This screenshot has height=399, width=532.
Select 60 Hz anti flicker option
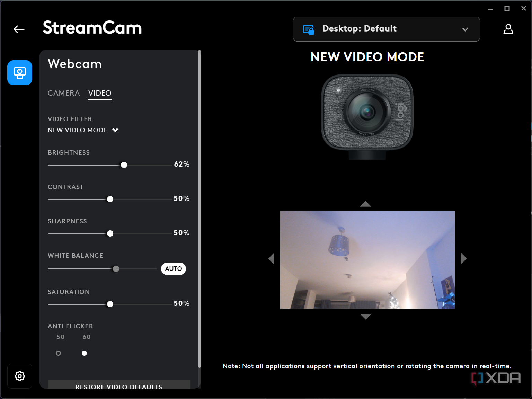84,353
